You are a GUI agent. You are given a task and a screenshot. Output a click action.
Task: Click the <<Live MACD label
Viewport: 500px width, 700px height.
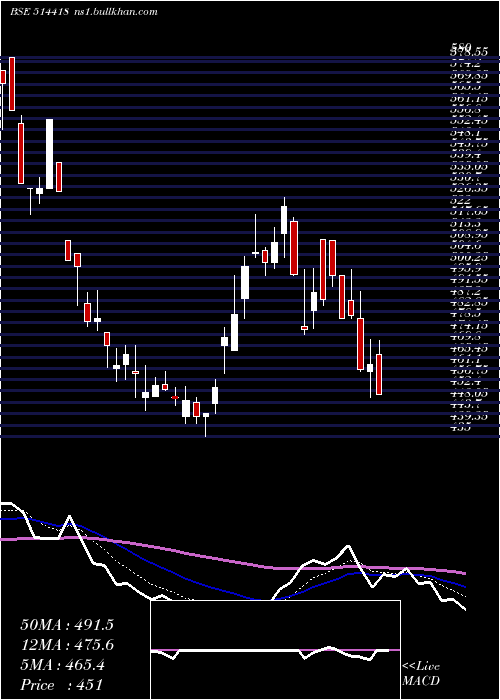[x=421, y=674]
